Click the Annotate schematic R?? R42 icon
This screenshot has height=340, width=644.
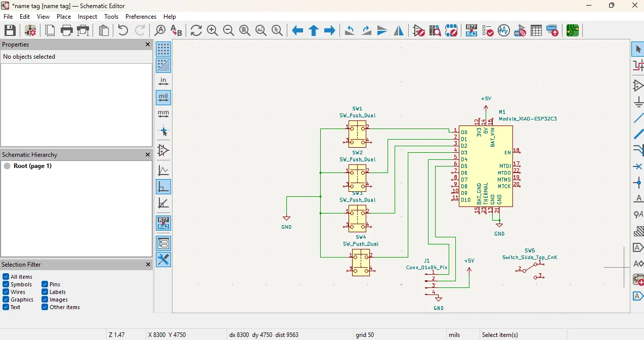(x=471, y=30)
